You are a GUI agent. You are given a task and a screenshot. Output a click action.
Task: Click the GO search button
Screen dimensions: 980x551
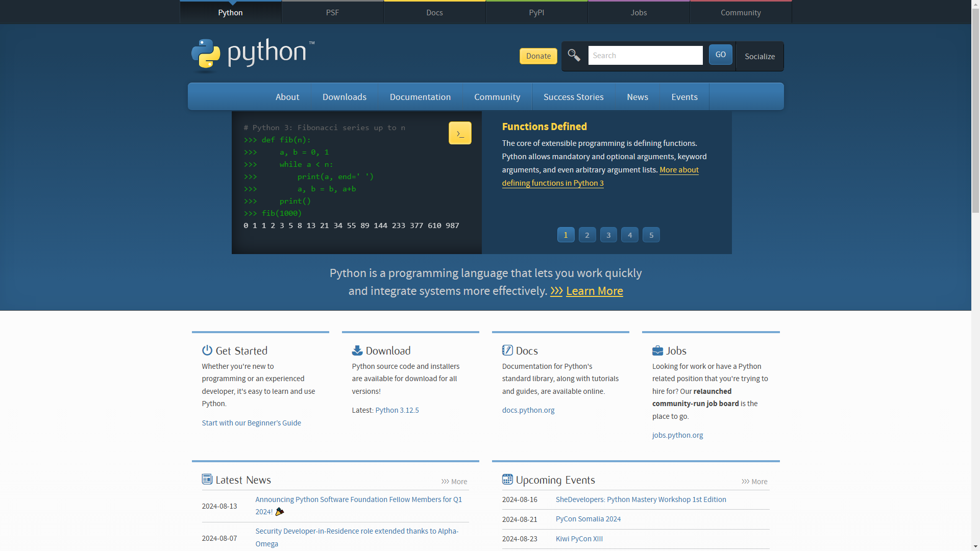pos(721,55)
